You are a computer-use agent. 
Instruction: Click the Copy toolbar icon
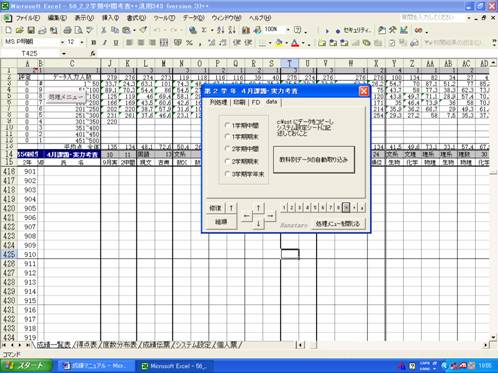point(115,30)
